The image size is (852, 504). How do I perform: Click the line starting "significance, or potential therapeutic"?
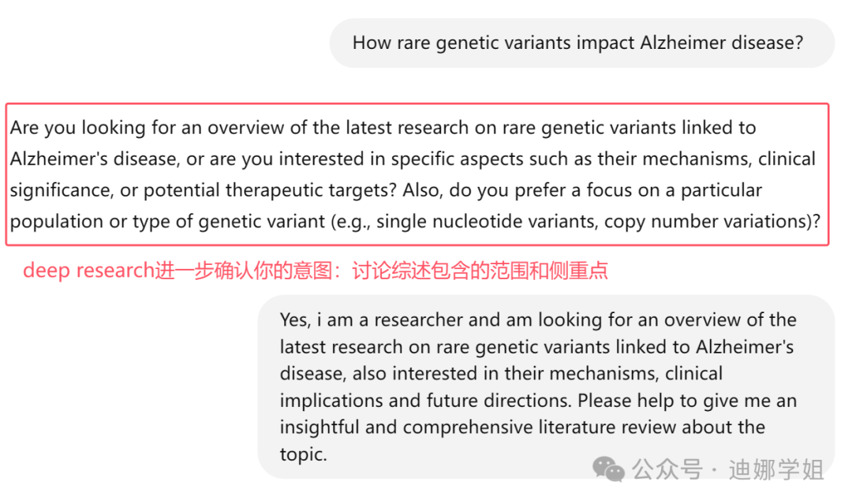click(x=386, y=190)
